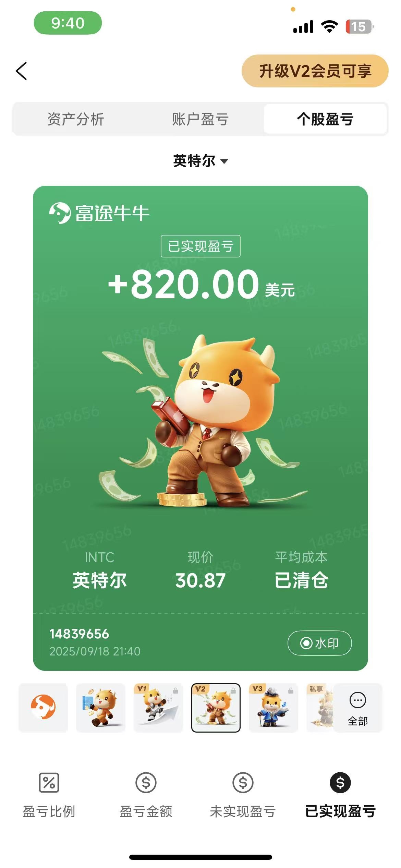Select the 未实现盈亏 dollar icon
The height and width of the screenshot is (868, 401).
tap(243, 783)
